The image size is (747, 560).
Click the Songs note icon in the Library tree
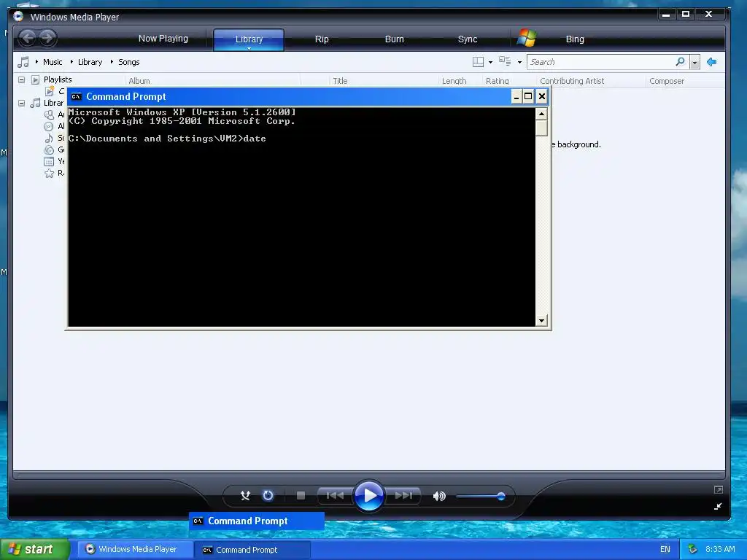pyautogui.click(x=49, y=138)
